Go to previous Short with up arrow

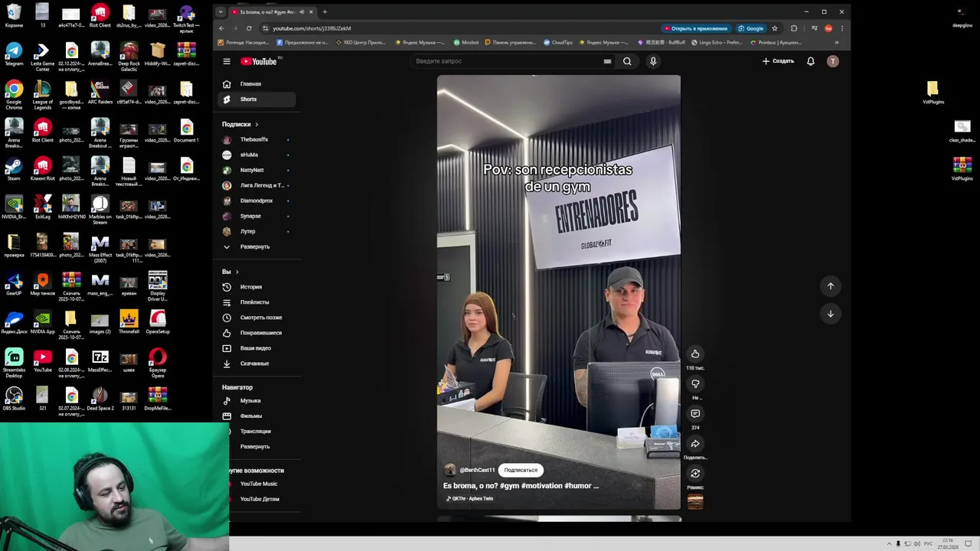tap(831, 286)
